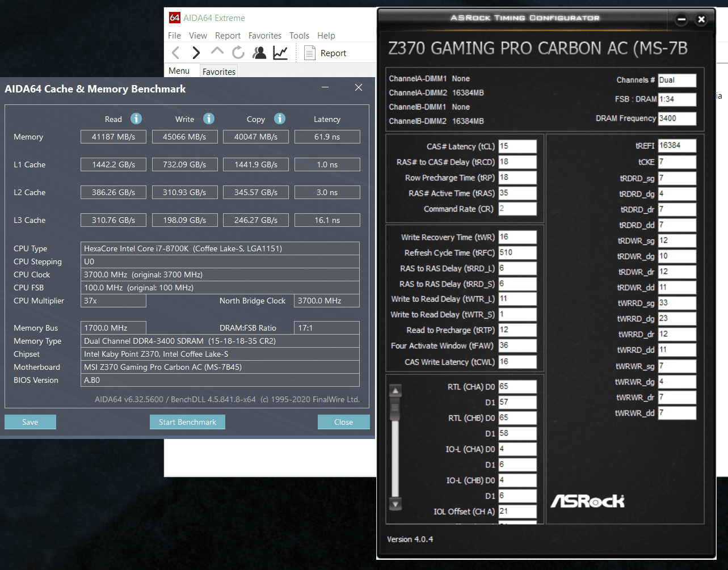Image resolution: width=728 pixels, height=570 pixels.
Task: Click the Close button in benchmark dialog
Action: [x=343, y=422]
